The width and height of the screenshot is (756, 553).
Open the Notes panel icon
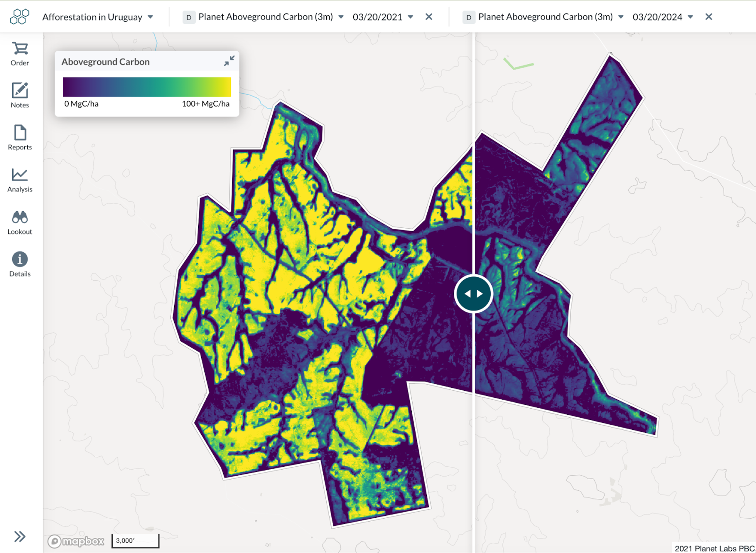[20, 91]
